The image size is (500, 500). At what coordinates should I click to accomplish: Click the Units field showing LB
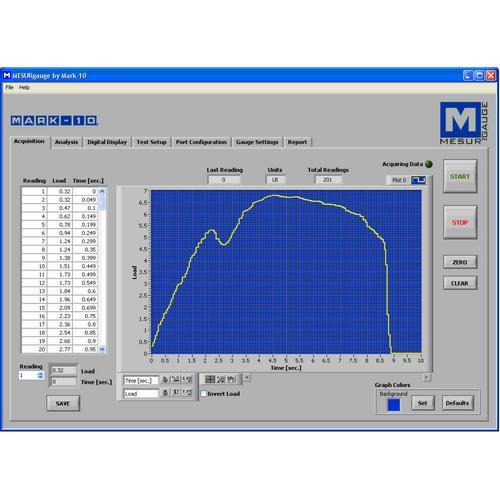(x=276, y=180)
